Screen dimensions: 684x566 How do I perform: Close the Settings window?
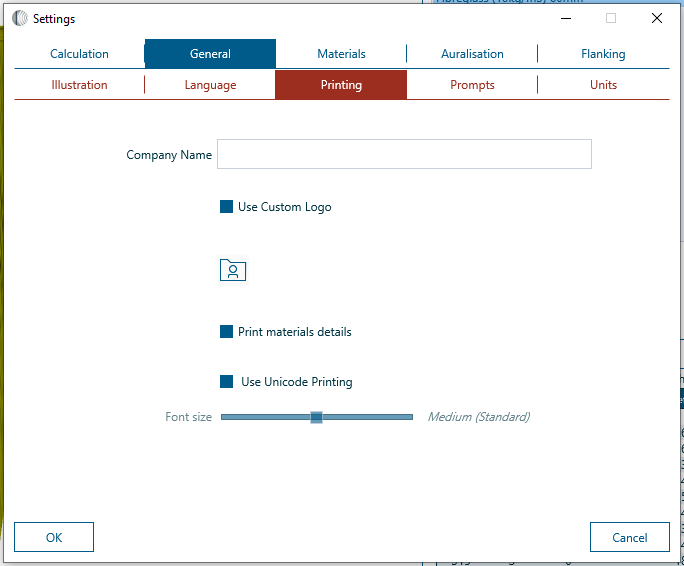point(657,18)
